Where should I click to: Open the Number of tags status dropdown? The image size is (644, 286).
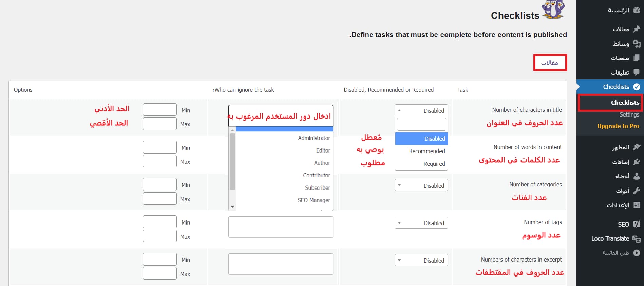click(421, 223)
